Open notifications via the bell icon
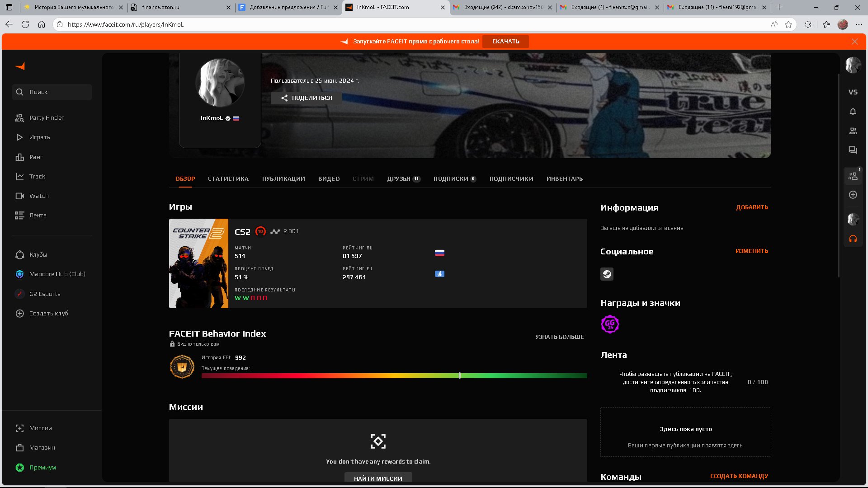 pos(853,112)
